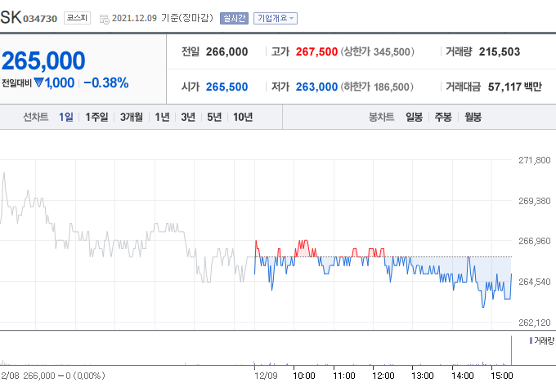Click the 12/09 x-axis date label
The width and height of the screenshot is (556, 392).
[266, 376]
